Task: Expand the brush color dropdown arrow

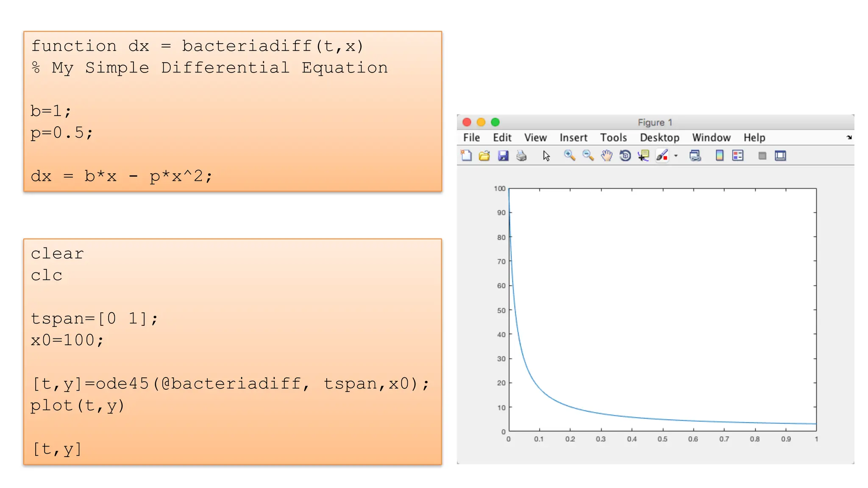Action: click(676, 156)
